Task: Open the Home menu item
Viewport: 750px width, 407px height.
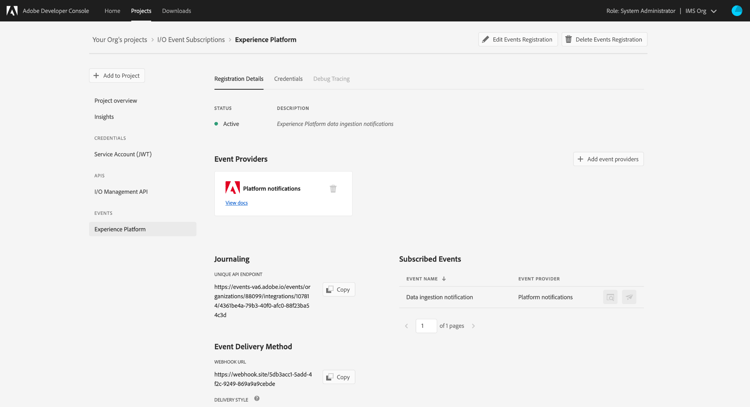Action: tap(112, 11)
